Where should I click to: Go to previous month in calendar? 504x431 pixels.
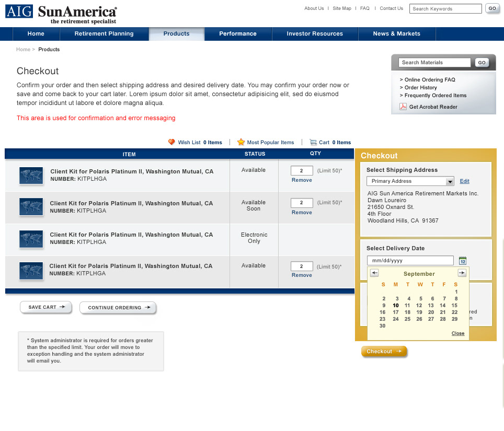pos(374,273)
